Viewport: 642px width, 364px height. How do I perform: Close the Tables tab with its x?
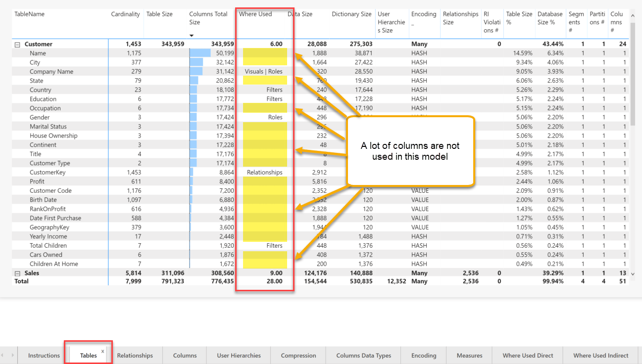coord(103,351)
